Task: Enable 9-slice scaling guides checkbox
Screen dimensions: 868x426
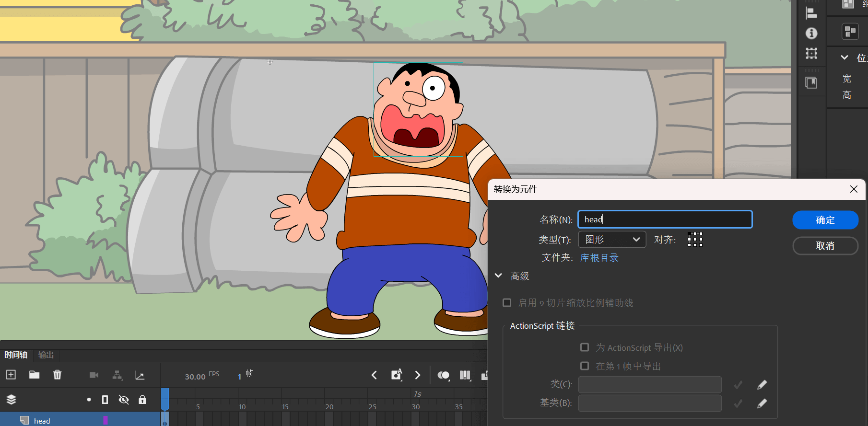Action: click(507, 302)
